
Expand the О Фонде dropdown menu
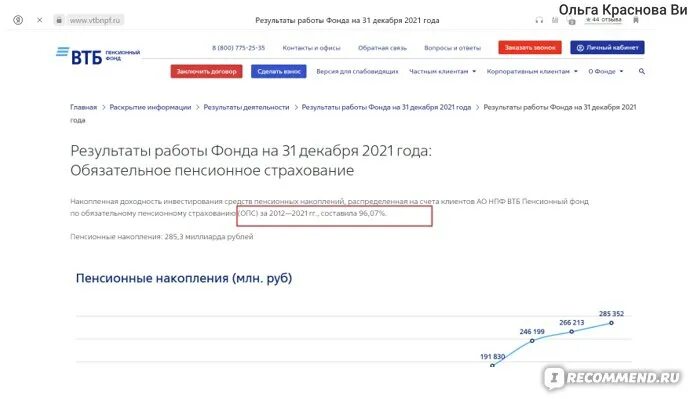606,71
